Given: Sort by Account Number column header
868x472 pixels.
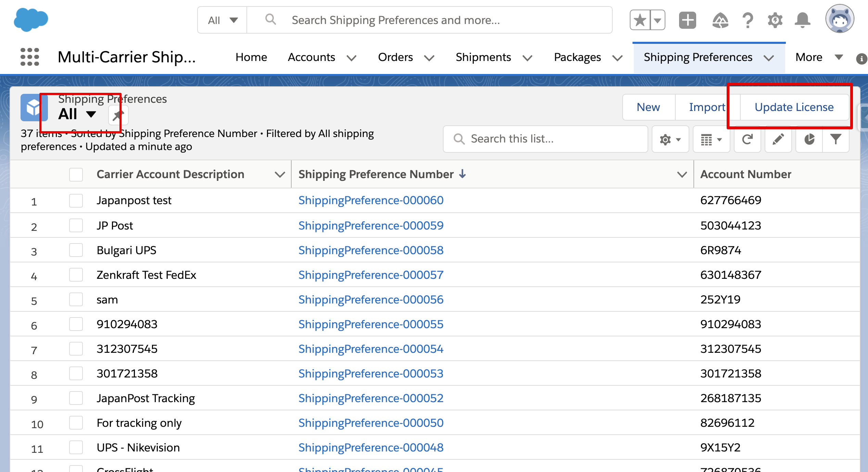Looking at the screenshot, I should 745,174.
